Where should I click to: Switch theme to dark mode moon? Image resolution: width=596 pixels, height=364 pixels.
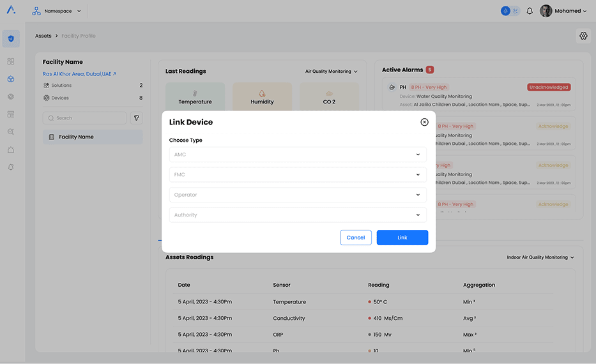516,11
